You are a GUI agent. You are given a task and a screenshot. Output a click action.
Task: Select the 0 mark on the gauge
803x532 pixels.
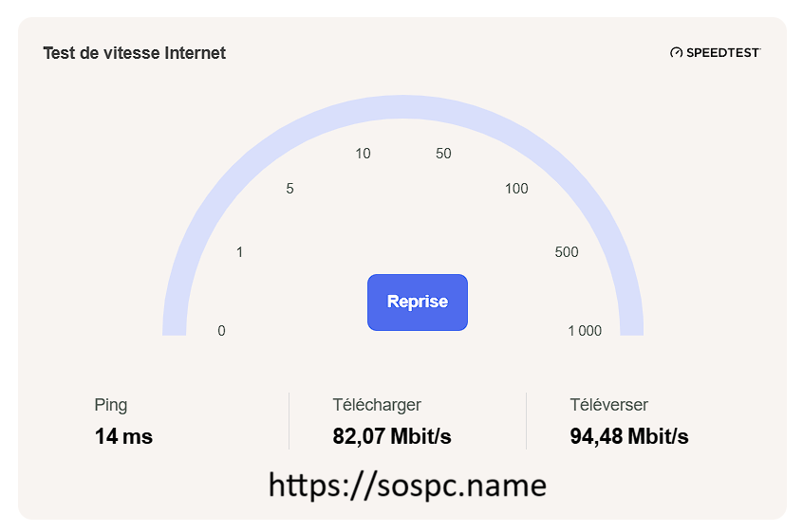tap(221, 331)
